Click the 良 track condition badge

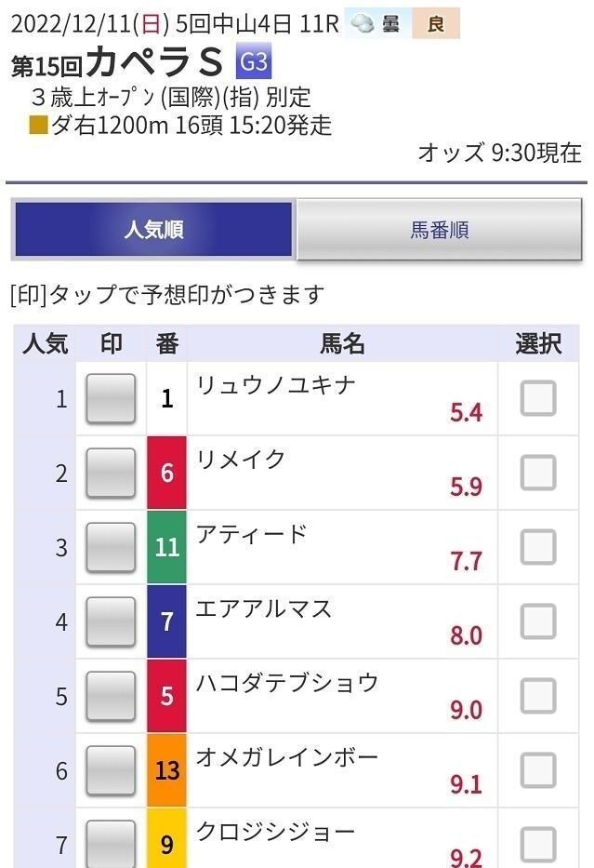tap(435, 24)
